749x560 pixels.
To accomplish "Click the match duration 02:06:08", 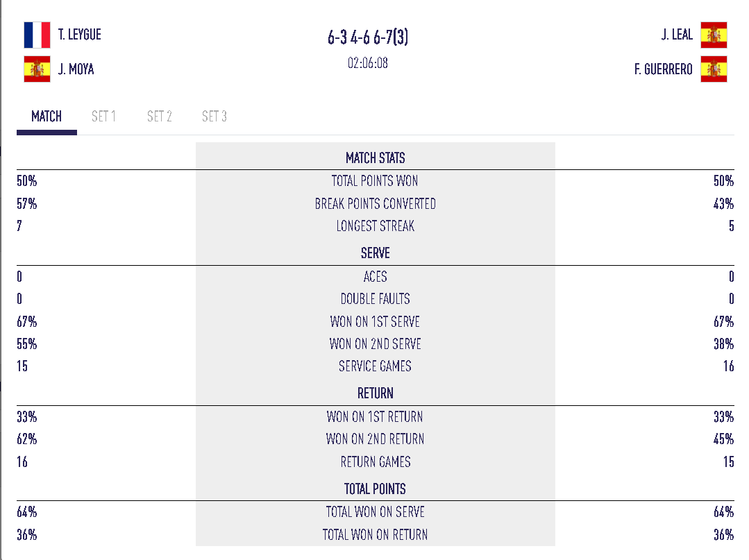I will pos(368,63).
